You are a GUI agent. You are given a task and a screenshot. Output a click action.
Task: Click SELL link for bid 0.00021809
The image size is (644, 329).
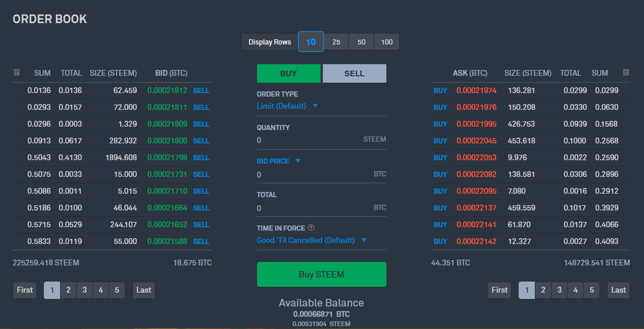(x=201, y=124)
